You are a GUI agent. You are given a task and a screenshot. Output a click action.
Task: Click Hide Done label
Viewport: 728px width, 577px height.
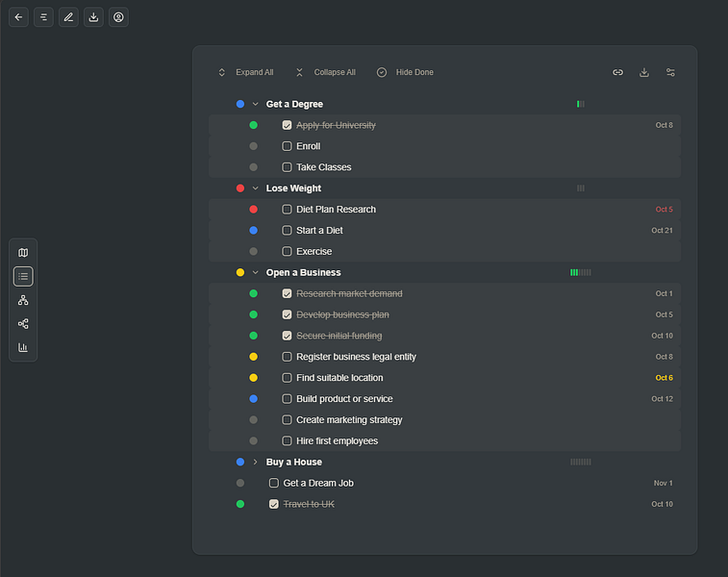pyautogui.click(x=414, y=72)
